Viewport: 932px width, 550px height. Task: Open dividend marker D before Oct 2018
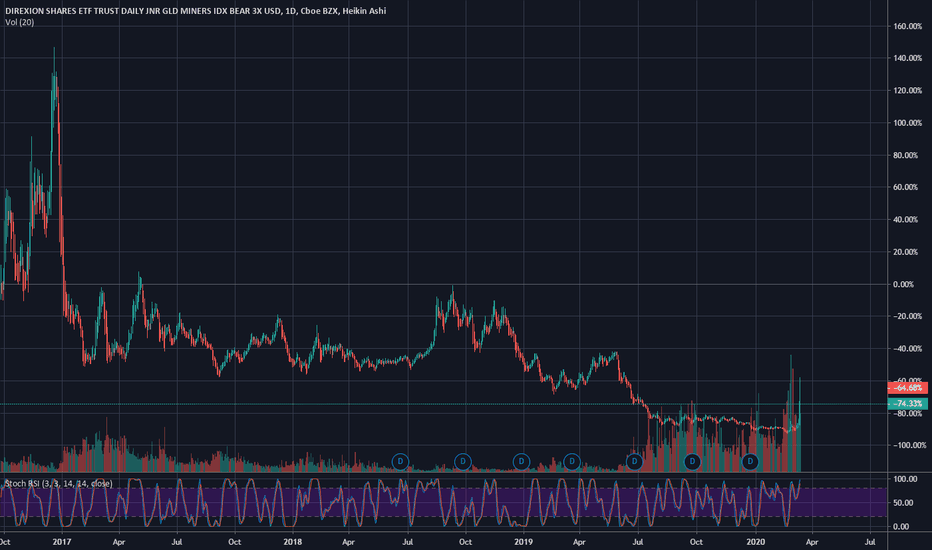(x=463, y=461)
